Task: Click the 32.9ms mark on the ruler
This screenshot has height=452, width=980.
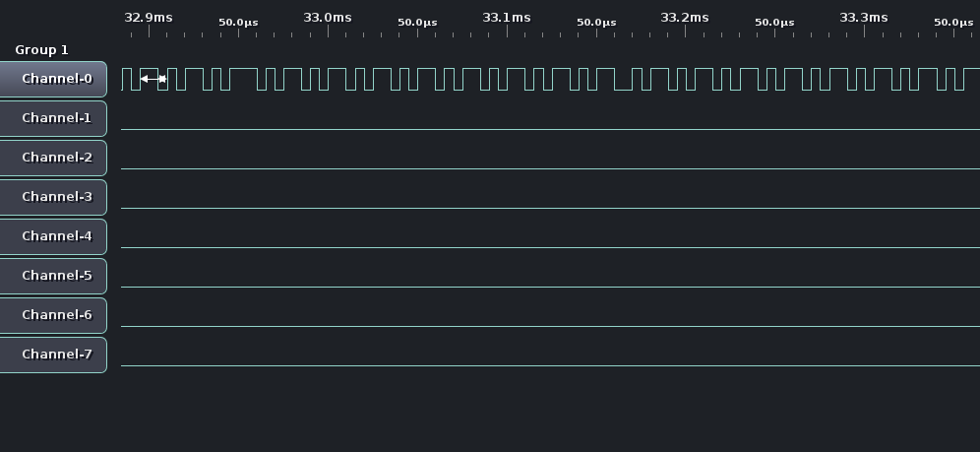Action: click(149, 18)
